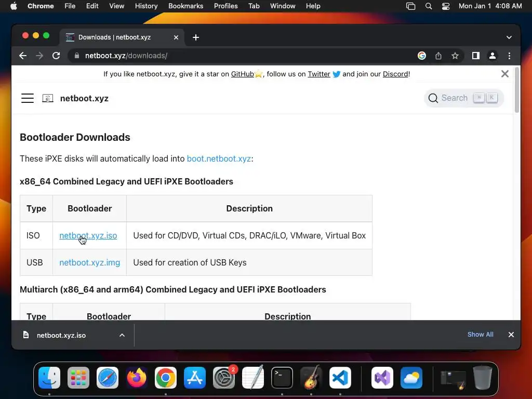The width and height of the screenshot is (532, 399).
Task: Click the address bar URL
Action: [126, 56]
